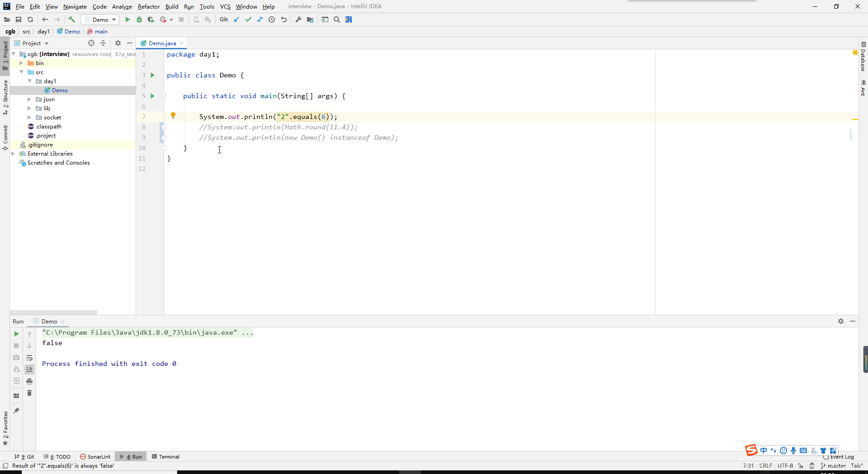Click the CRLF line separator widget
Screen dimensions: 868x474
(766, 466)
